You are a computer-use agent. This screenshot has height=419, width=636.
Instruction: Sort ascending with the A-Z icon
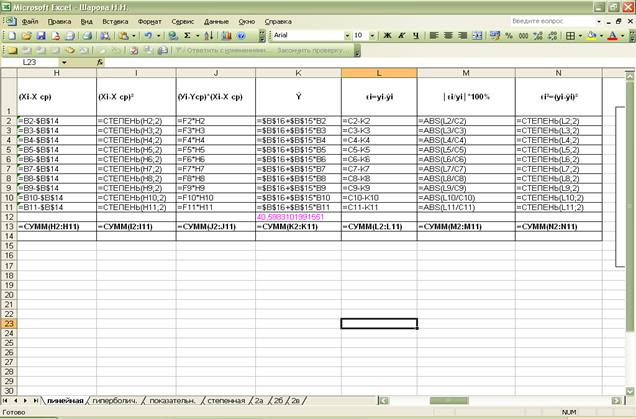tap(209, 36)
